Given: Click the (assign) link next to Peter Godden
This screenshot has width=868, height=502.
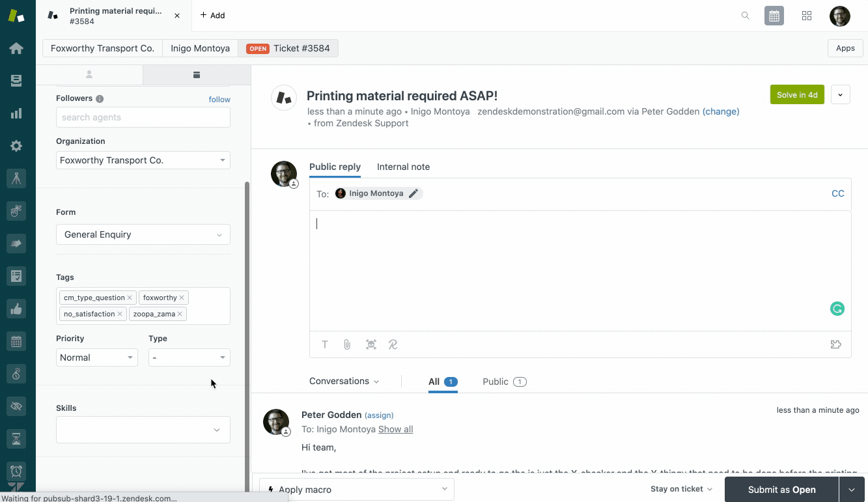Looking at the screenshot, I should point(379,415).
